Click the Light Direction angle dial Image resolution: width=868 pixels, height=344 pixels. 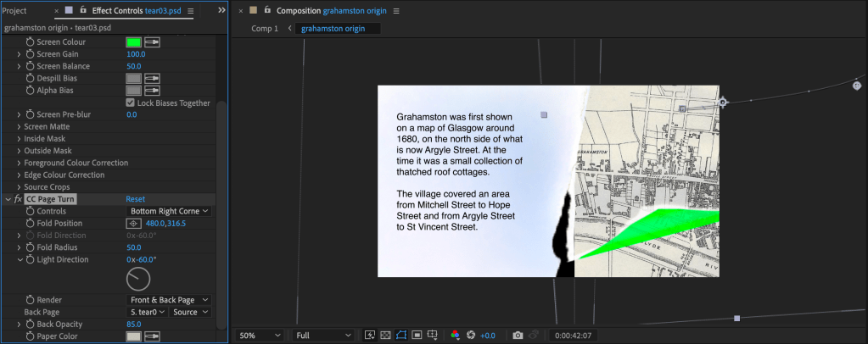(138, 278)
